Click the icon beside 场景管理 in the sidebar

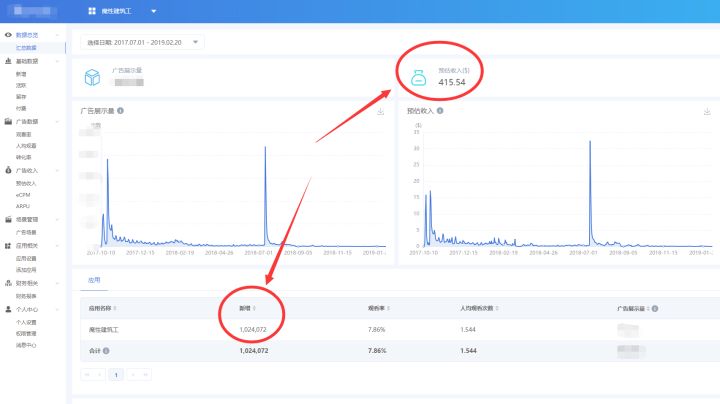tap(8, 219)
